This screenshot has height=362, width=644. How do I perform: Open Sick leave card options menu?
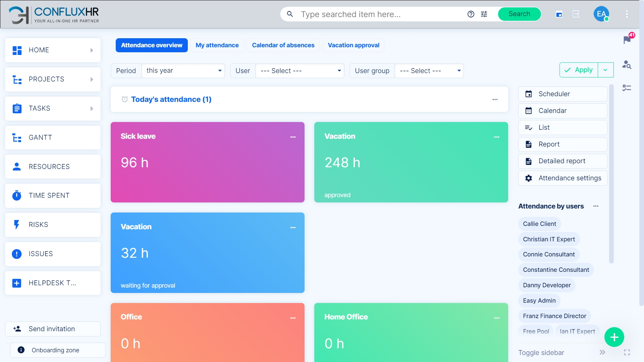click(x=293, y=137)
